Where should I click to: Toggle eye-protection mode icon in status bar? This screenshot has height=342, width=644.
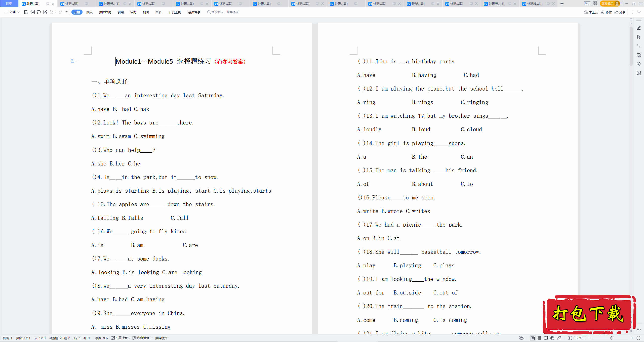pyautogui.click(x=521, y=338)
